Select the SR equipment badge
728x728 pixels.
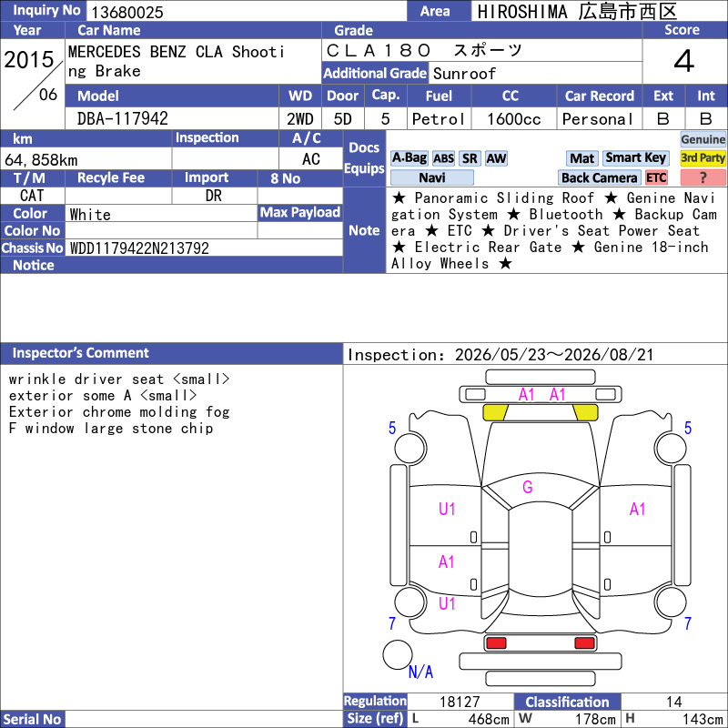tap(470, 158)
